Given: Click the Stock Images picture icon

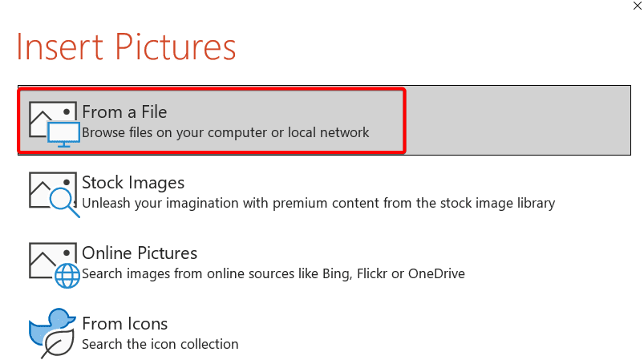Looking at the screenshot, I should (x=55, y=195).
